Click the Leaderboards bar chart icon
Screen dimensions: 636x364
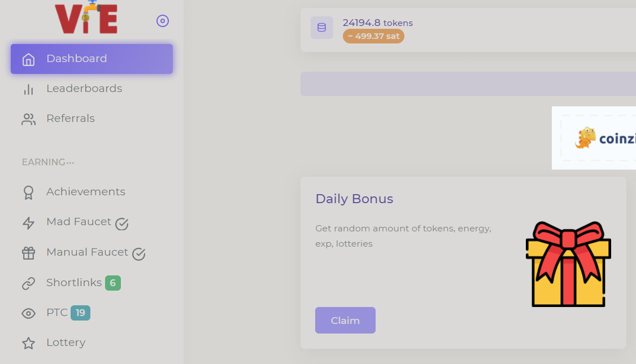click(28, 89)
